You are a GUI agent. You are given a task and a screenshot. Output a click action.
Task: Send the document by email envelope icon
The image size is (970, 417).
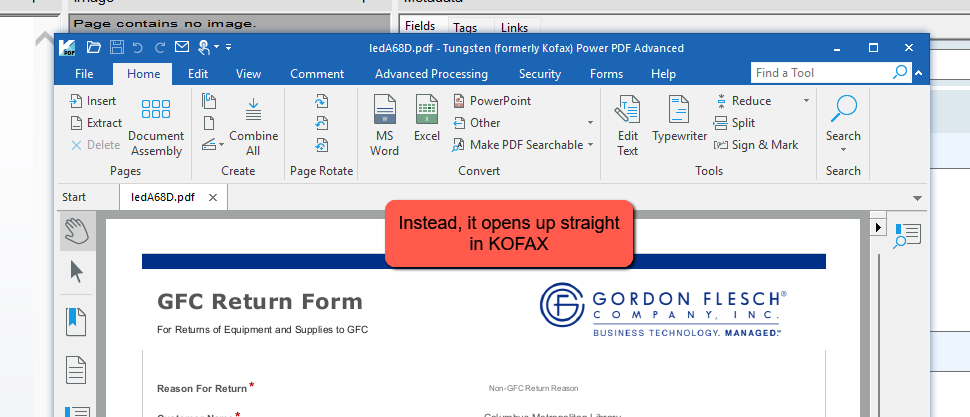181,47
